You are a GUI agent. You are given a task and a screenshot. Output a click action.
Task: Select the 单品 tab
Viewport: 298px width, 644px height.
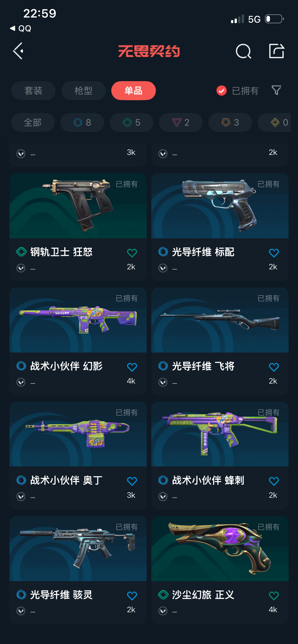pyautogui.click(x=134, y=91)
